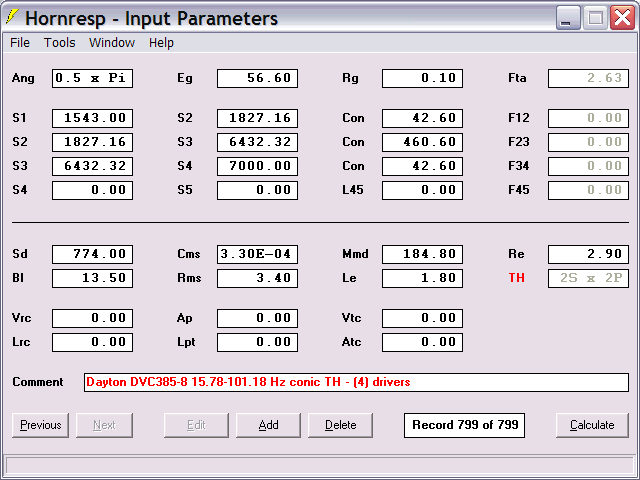Click the Next record button

click(x=104, y=425)
